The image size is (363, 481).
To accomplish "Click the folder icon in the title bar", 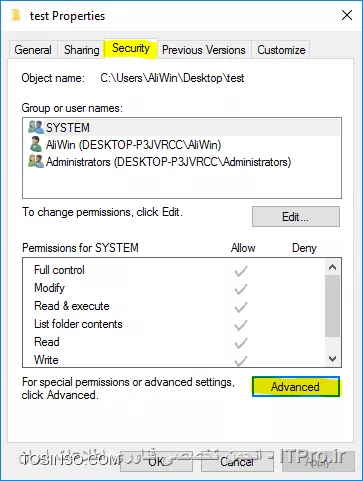I will (x=16, y=15).
